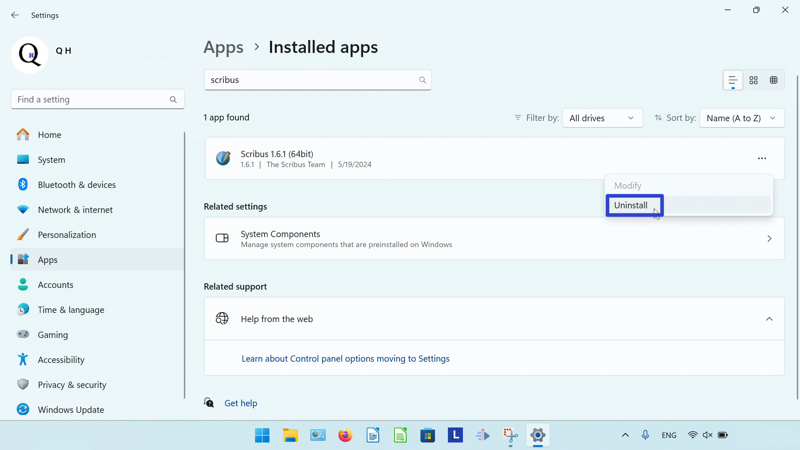Open the blue L app on taskbar
This screenshot has width=800, height=450.
pos(455,435)
